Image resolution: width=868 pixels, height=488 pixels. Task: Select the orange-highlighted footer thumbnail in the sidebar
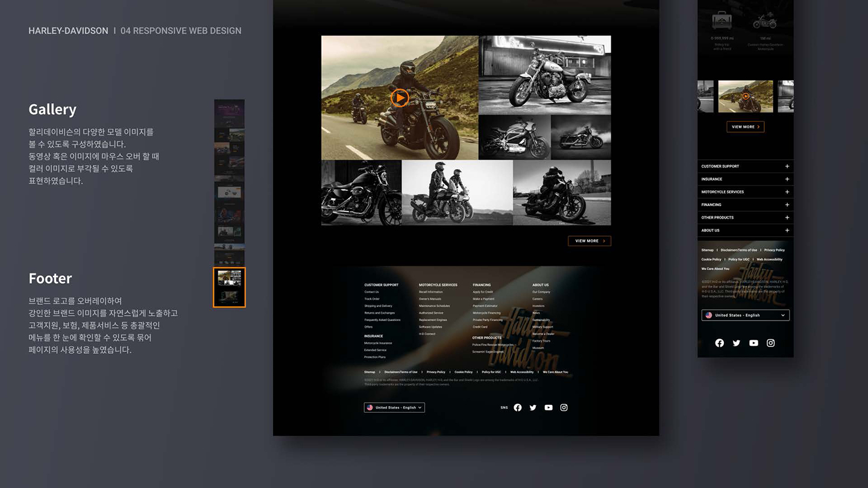[x=229, y=287]
